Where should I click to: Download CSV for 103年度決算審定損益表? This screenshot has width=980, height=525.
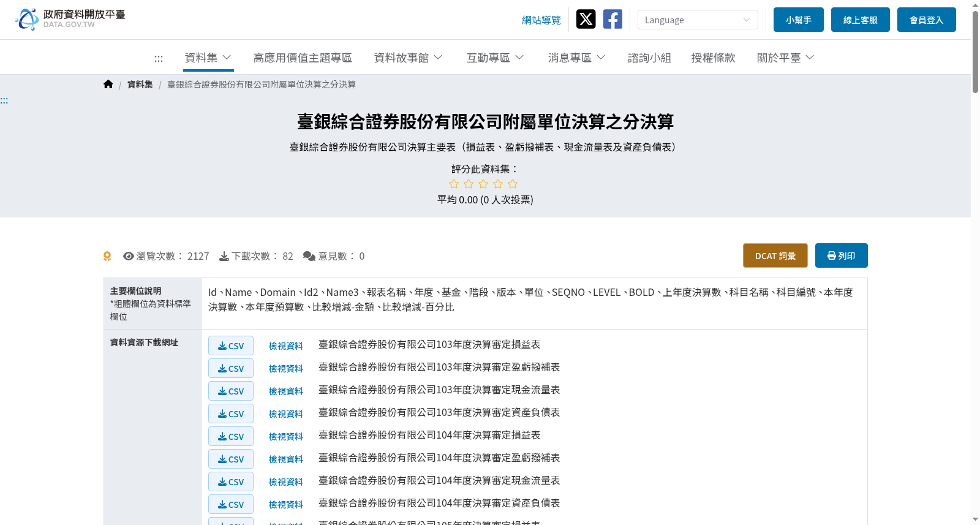point(231,346)
